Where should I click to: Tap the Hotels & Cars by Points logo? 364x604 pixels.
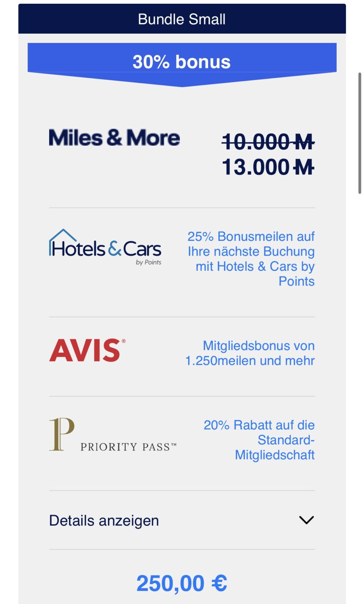tap(105, 248)
